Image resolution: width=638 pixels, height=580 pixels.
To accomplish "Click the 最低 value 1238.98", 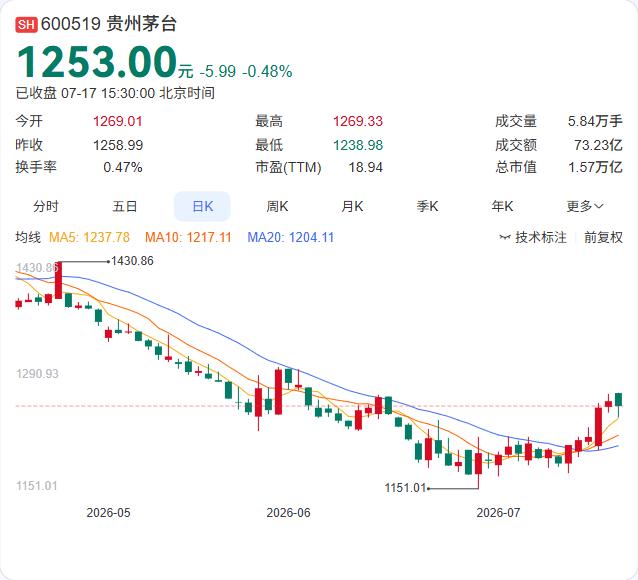I will [x=358, y=145].
